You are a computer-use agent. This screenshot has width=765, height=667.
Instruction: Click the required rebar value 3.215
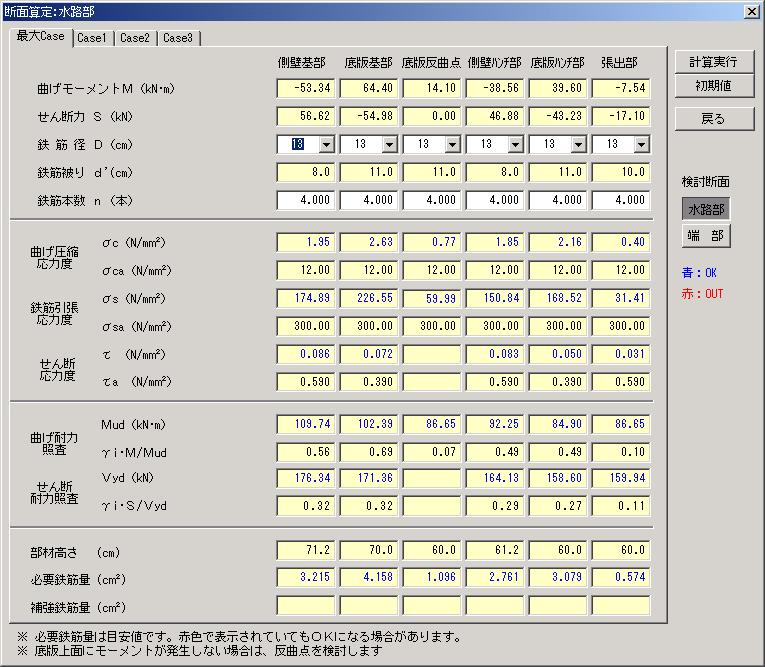(306, 577)
